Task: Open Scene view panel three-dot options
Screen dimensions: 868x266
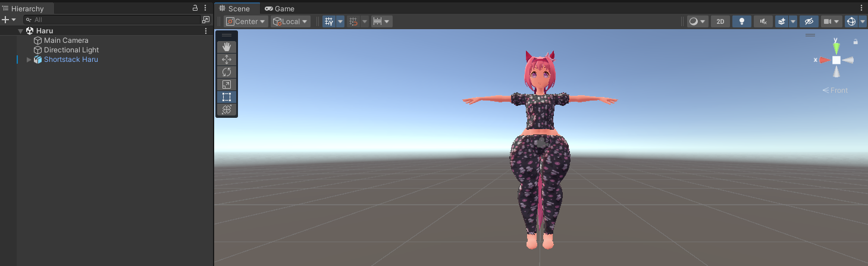Action: click(x=861, y=8)
